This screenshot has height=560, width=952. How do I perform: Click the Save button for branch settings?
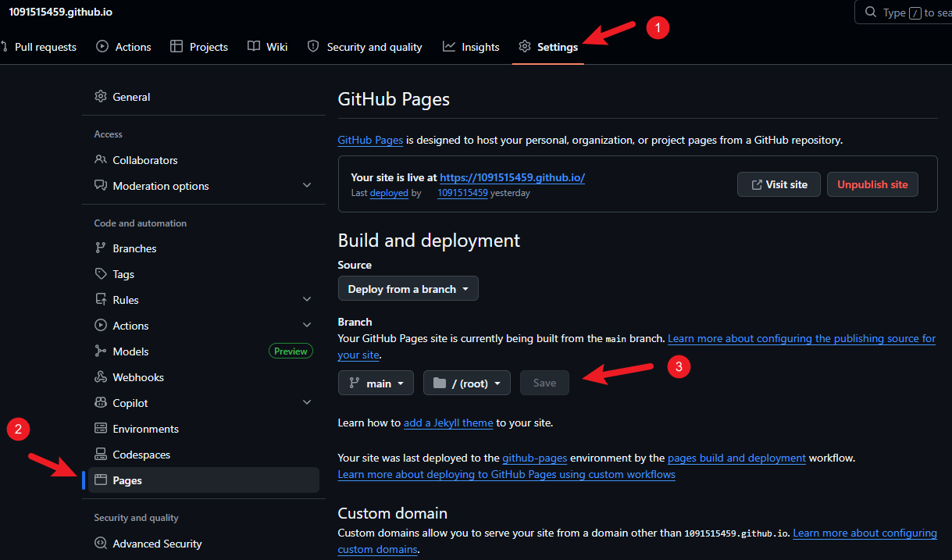544,383
